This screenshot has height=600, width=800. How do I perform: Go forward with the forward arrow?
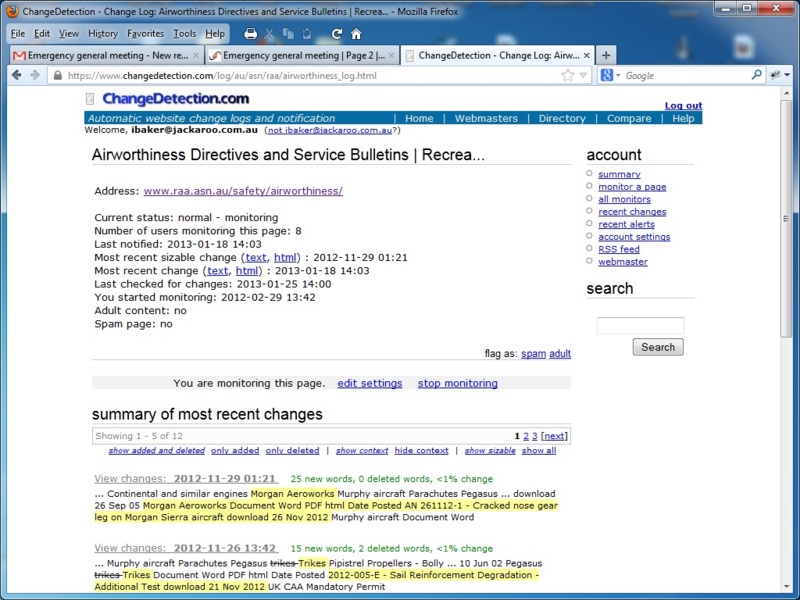35,76
